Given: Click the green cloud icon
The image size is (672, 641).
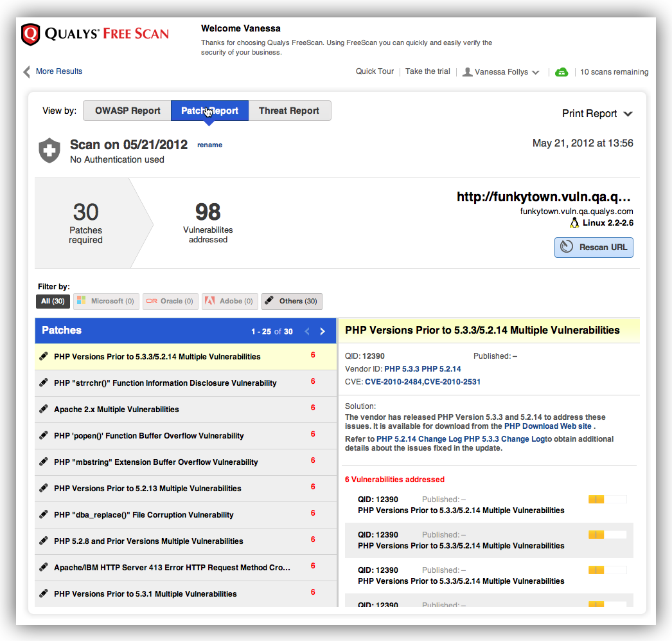Looking at the screenshot, I should (x=561, y=72).
